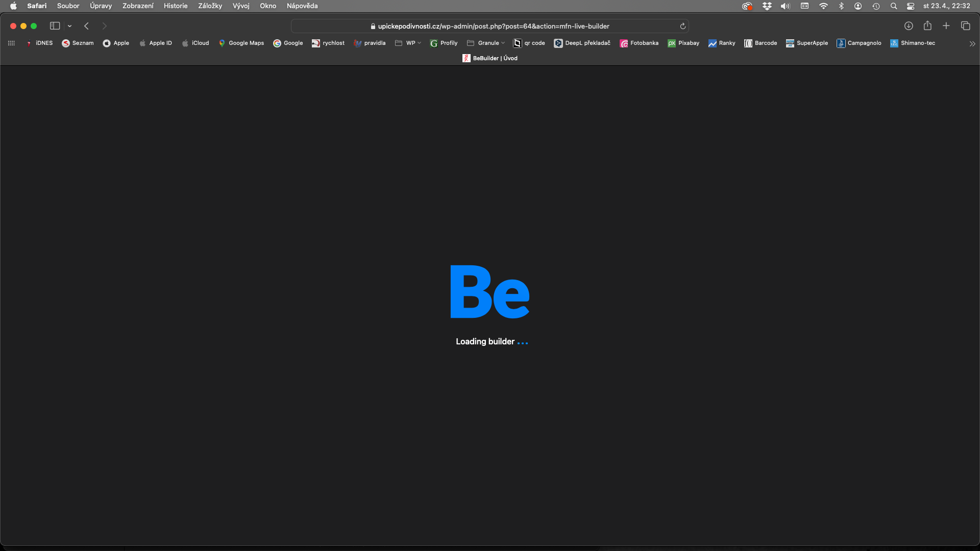Show tab overview
980x551 pixels.
(965, 26)
